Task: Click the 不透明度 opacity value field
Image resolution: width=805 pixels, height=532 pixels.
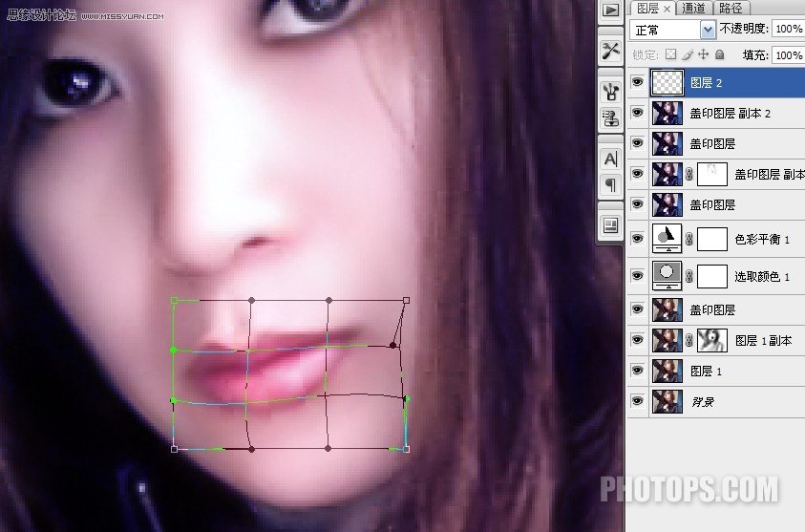Action: (788, 29)
